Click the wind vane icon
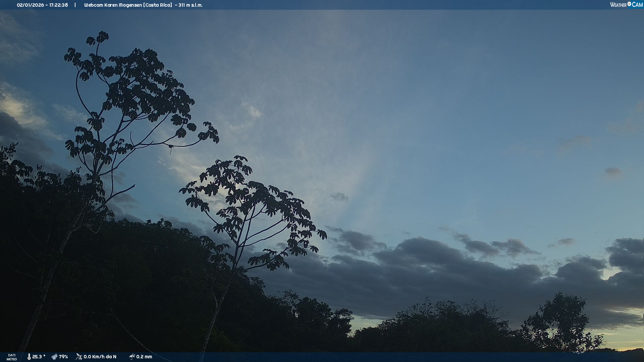Image resolution: width=644 pixels, height=362 pixels. pos(79,357)
